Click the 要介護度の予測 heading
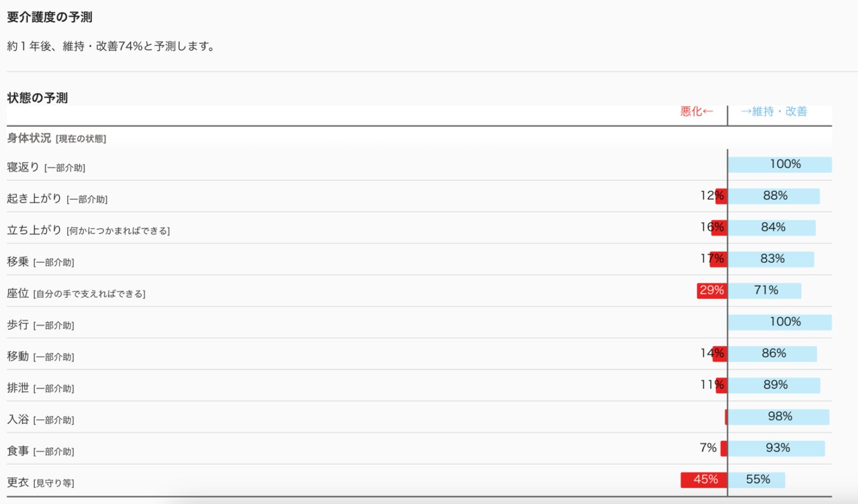This screenshot has width=858, height=504. pos(49,17)
